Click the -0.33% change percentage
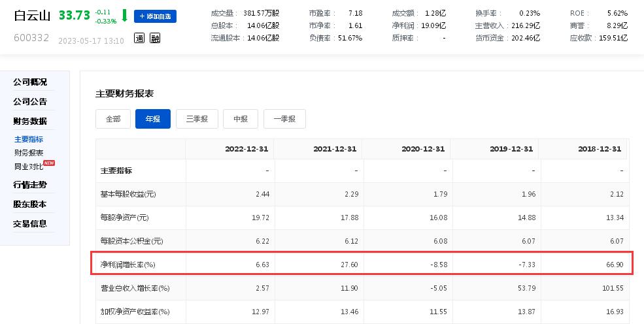Screen dimensions: 644x324 click(x=105, y=22)
